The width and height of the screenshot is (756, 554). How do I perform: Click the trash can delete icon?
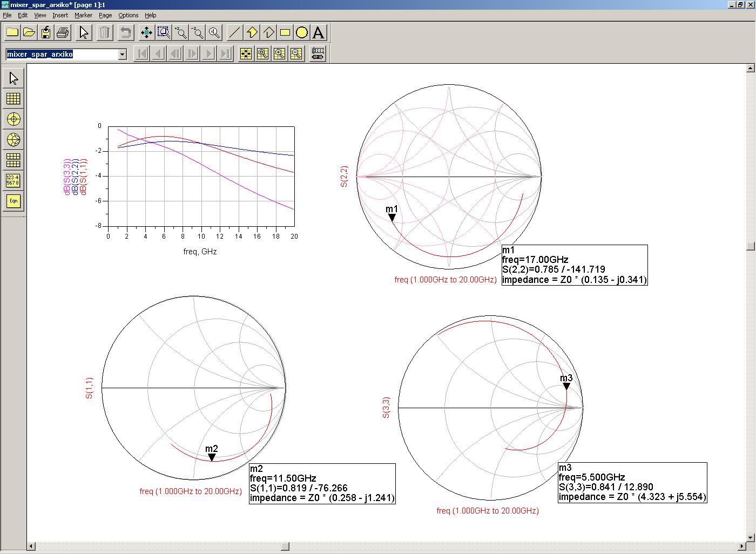point(104,32)
